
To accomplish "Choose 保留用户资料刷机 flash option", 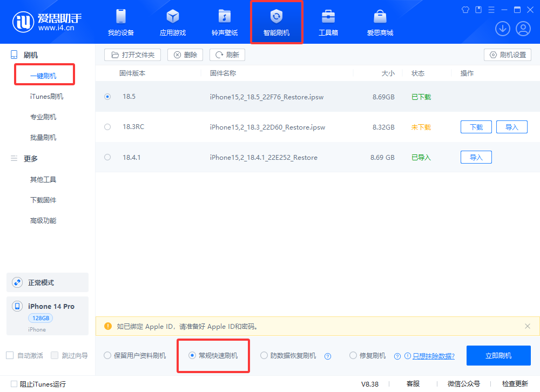I will click(107, 355).
